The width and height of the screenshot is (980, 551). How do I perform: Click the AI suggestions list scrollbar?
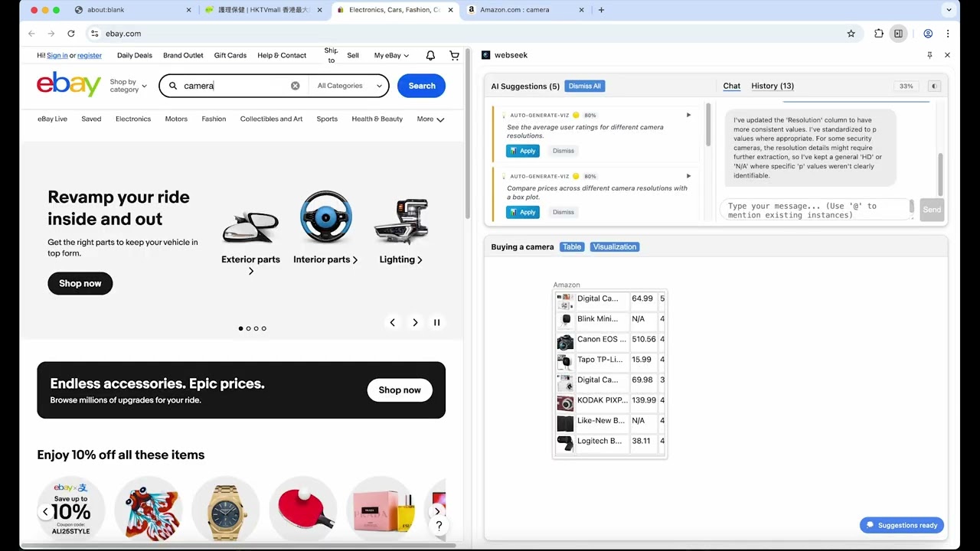tap(708, 126)
